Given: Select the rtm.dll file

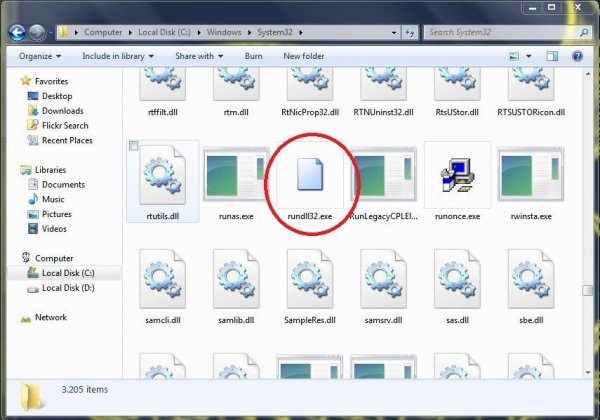Looking at the screenshot, I should click(236, 92).
